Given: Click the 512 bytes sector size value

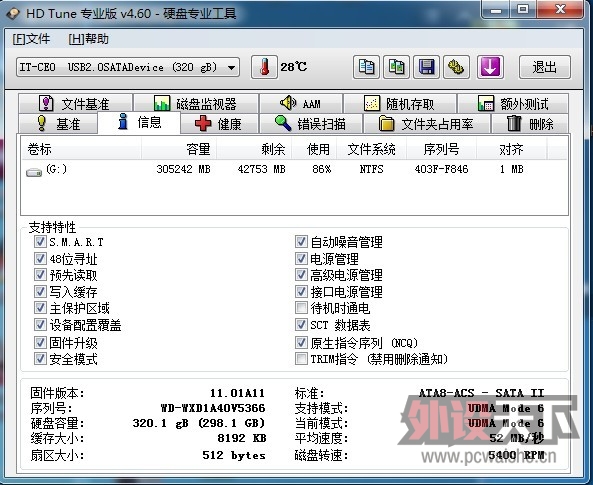Looking at the screenshot, I should coord(234,455).
